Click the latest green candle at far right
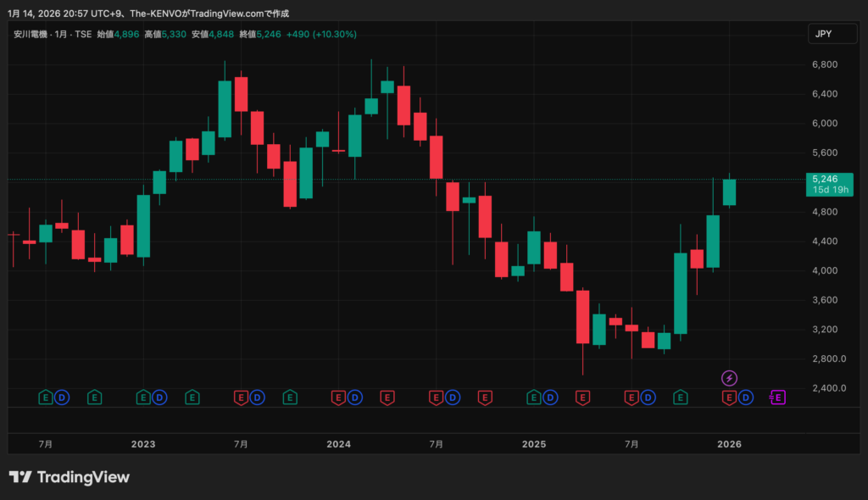Image resolution: width=868 pixels, height=500 pixels. coord(729,192)
